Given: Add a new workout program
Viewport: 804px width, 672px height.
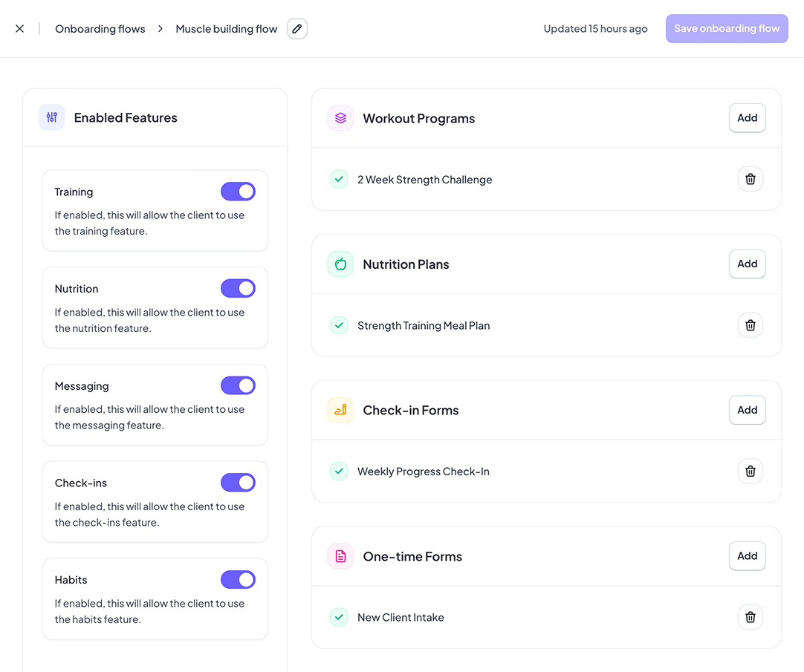Looking at the screenshot, I should [x=747, y=118].
